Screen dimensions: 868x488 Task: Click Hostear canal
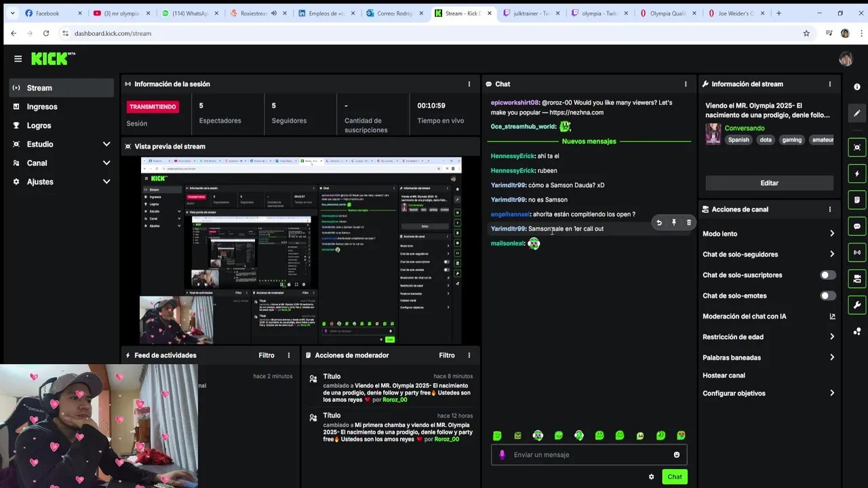724,375
